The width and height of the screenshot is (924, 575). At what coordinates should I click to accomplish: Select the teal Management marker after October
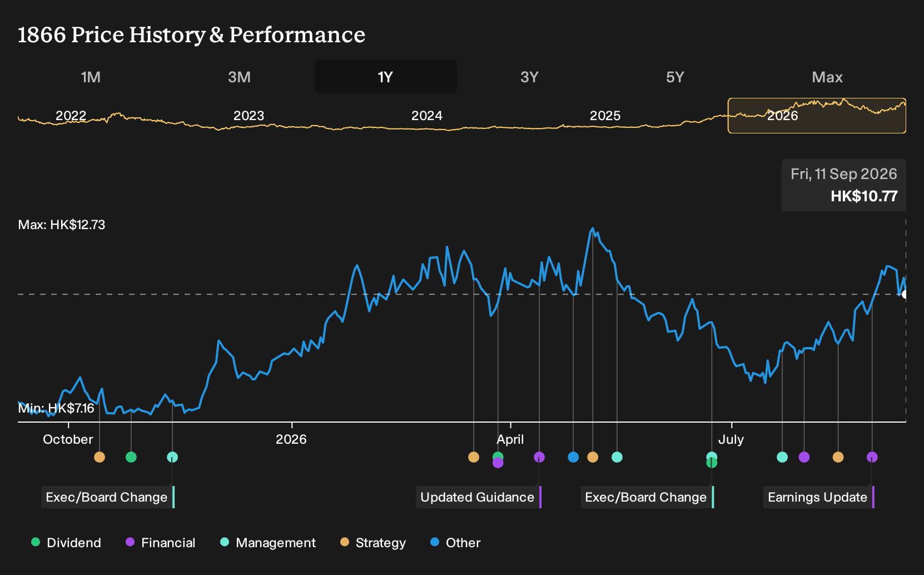tap(172, 457)
